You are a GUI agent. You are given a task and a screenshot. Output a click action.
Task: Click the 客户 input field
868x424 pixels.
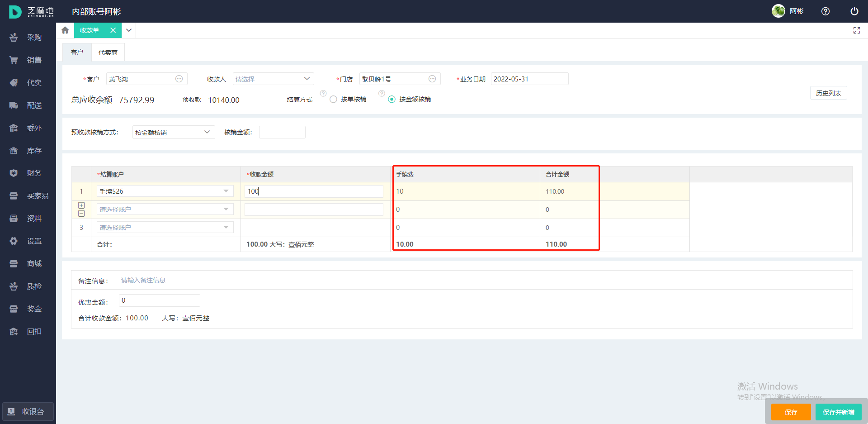tap(146, 79)
